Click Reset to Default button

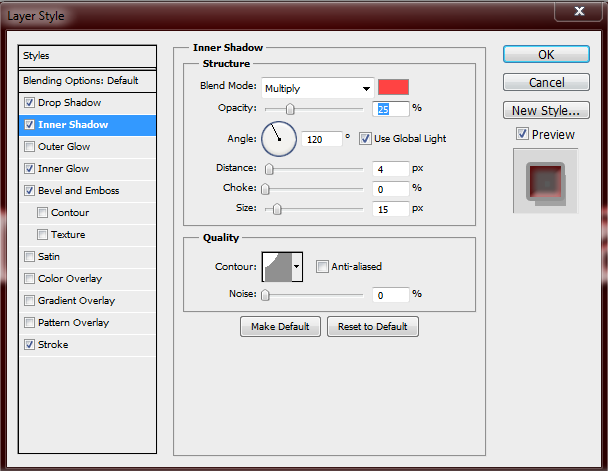pos(372,327)
